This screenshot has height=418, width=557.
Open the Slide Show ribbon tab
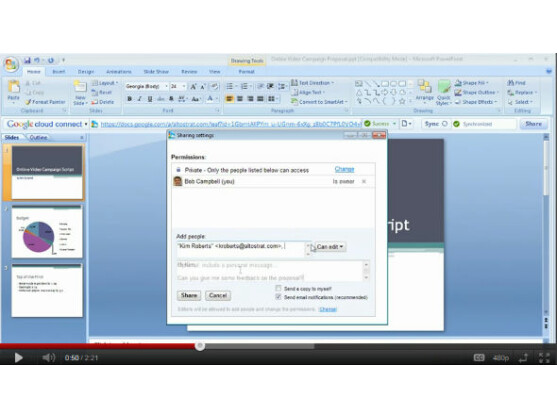tap(156, 71)
